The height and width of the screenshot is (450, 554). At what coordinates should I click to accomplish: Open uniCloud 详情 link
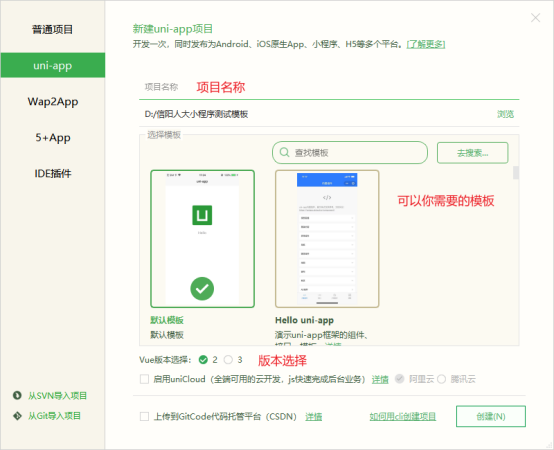380,379
